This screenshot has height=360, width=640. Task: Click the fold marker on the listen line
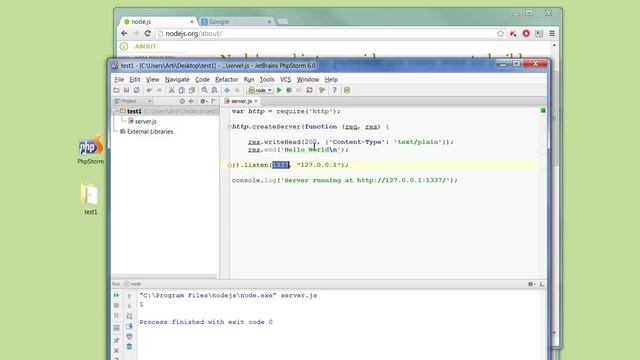pyautogui.click(x=229, y=165)
